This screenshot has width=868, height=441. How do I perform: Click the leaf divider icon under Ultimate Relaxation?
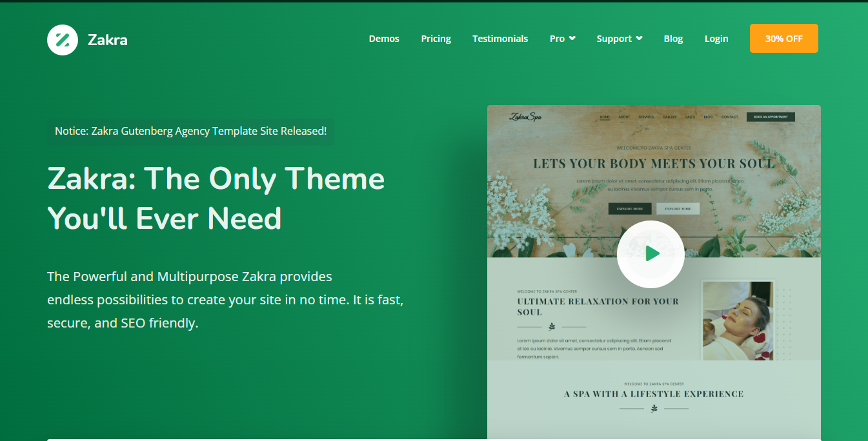552,327
